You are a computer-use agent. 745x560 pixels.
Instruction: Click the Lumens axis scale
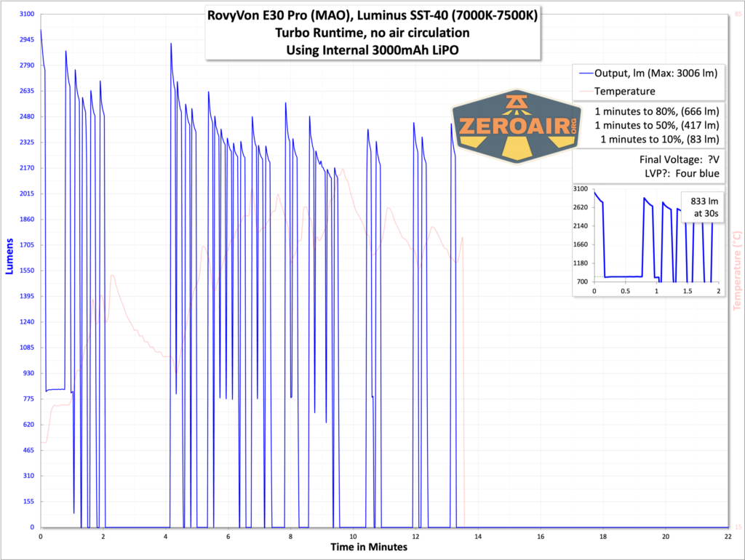10,255
